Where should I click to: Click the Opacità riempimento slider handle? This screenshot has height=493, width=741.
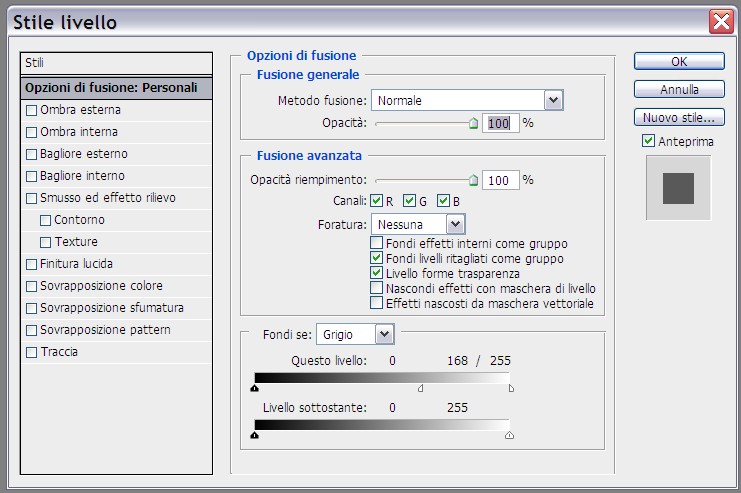point(473,181)
